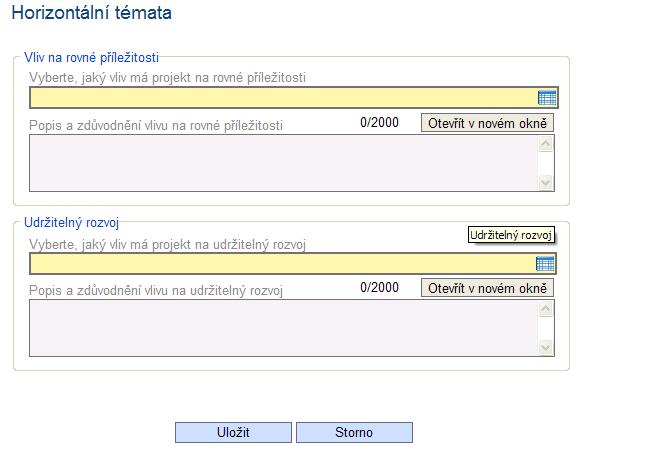
Task: Click the Udržitelný rozvoj tooltip
Action: [x=511, y=235]
